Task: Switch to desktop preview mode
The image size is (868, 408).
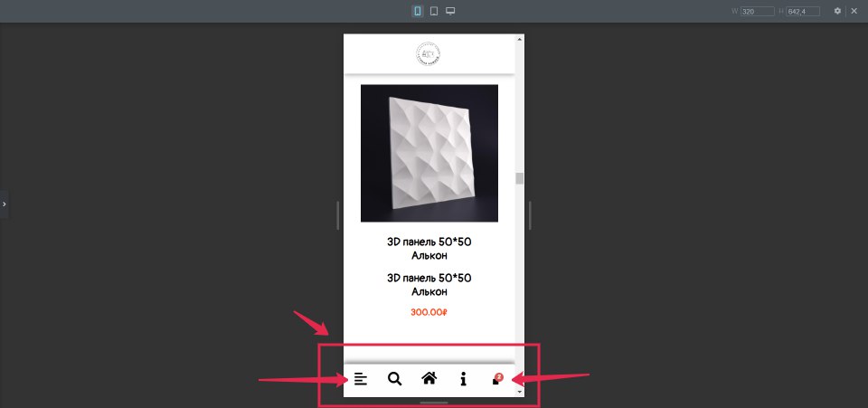Action: (450, 11)
